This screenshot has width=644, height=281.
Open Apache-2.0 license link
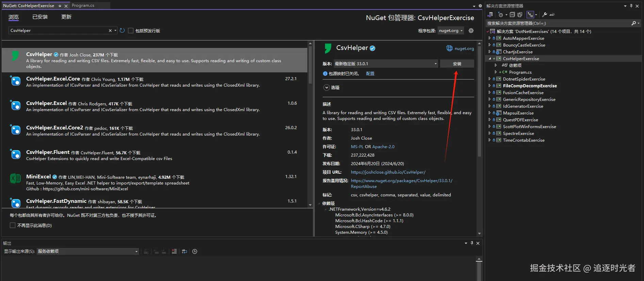pos(383,147)
